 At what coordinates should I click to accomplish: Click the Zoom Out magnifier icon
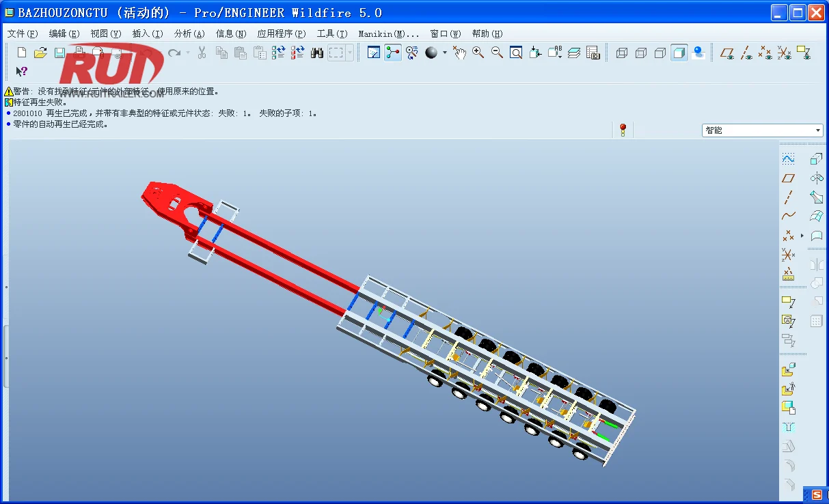click(497, 53)
